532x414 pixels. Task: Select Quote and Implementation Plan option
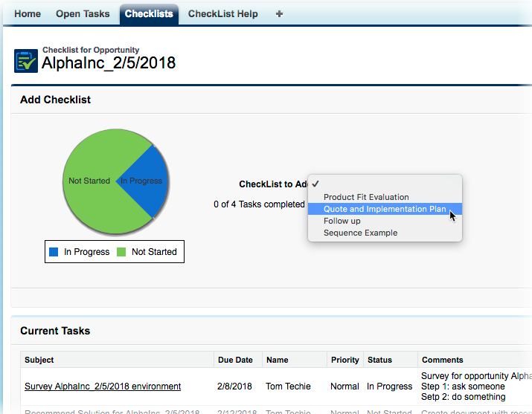click(x=385, y=209)
